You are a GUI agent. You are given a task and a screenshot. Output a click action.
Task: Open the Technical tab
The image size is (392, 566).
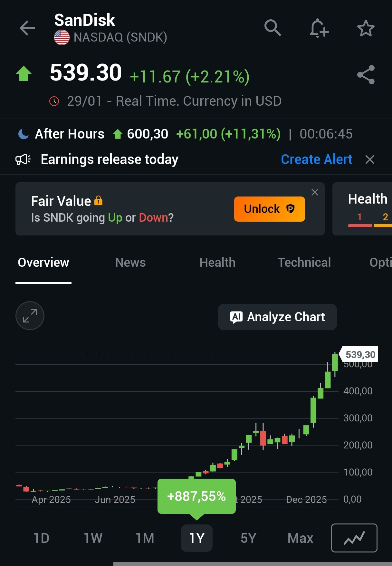pyautogui.click(x=304, y=263)
